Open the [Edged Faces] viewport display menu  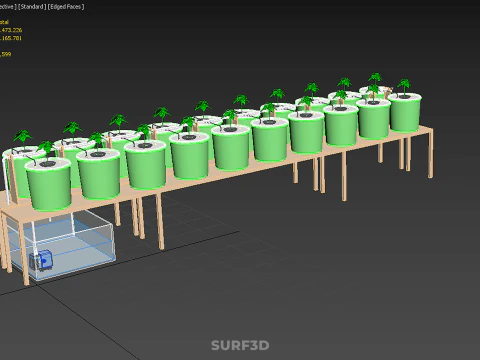[x=66, y=7]
